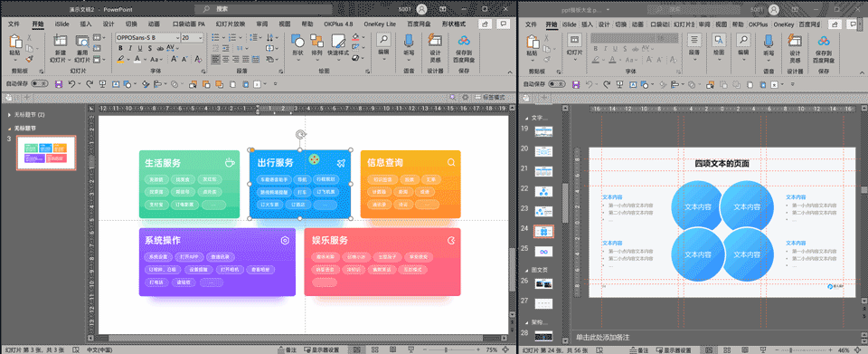Click Comments icon in left window ribbon

pyautogui.click(x=503, y=24)
